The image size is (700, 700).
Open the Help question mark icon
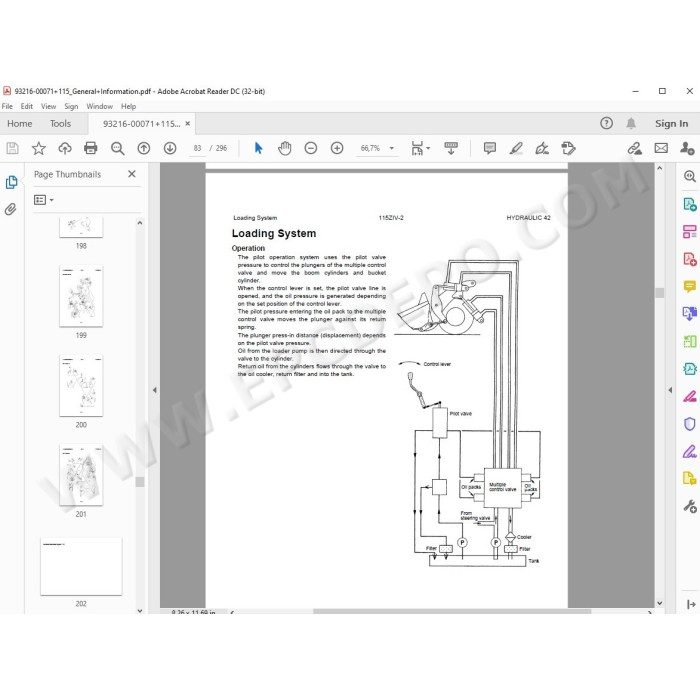(x=606, y=123)
